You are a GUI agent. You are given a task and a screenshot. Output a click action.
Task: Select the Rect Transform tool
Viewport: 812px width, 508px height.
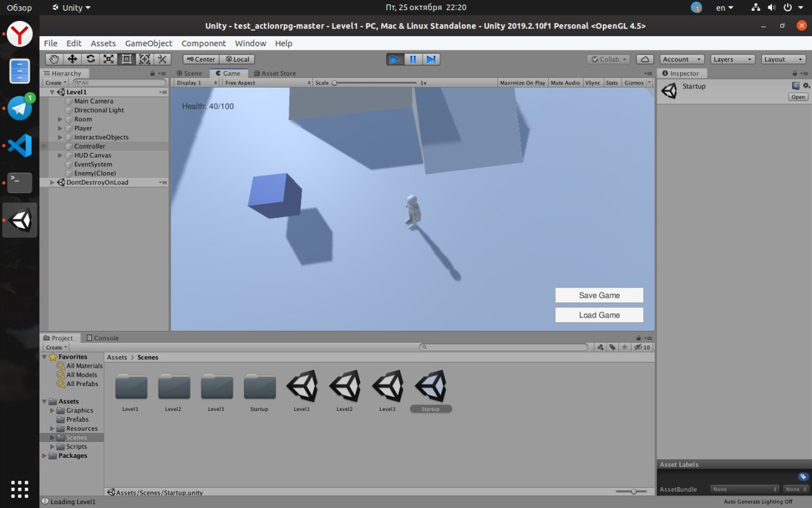pyautogui.click(x=126, y=59)
